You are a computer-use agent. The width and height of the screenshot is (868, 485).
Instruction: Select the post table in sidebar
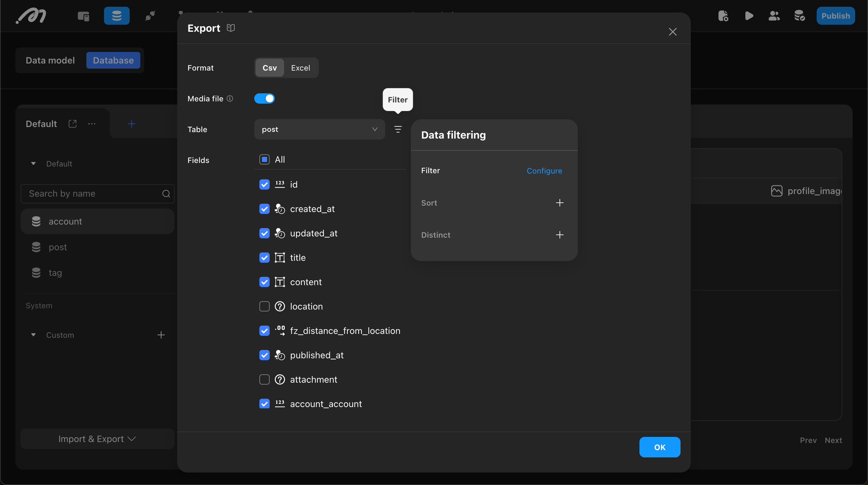(97, 247)
